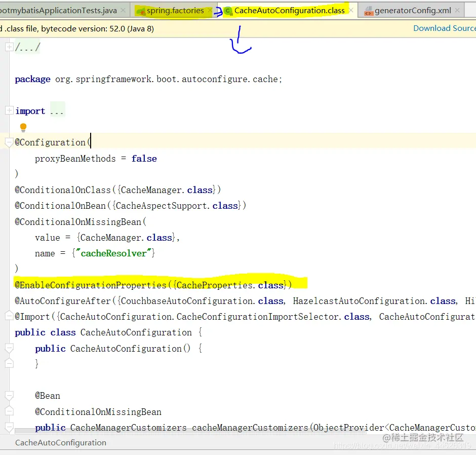
Task: Click the folded '/.../' placeholder text
Action: (27, 47)
